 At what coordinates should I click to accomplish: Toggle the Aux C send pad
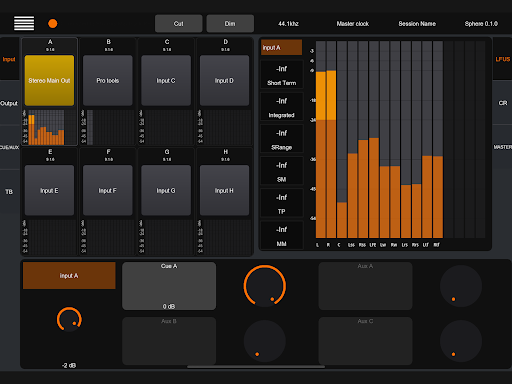[x=365, y=341]
